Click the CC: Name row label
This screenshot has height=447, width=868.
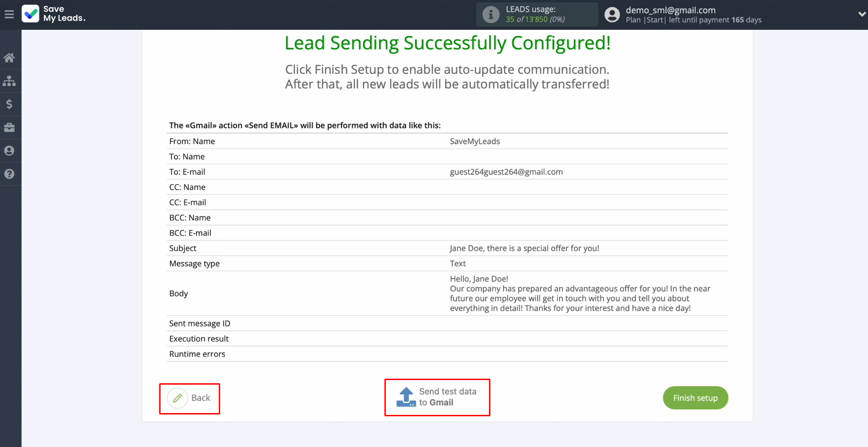tap(187, 187)
